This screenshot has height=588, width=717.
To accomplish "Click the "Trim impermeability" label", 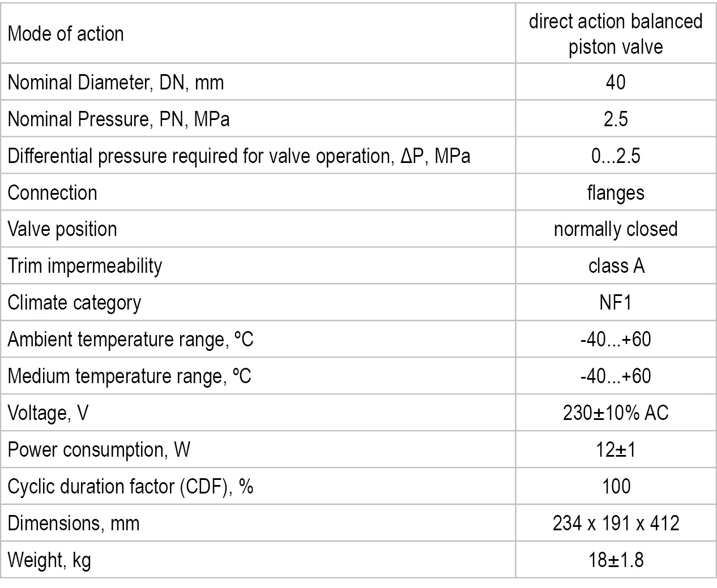I will [85, 266].
